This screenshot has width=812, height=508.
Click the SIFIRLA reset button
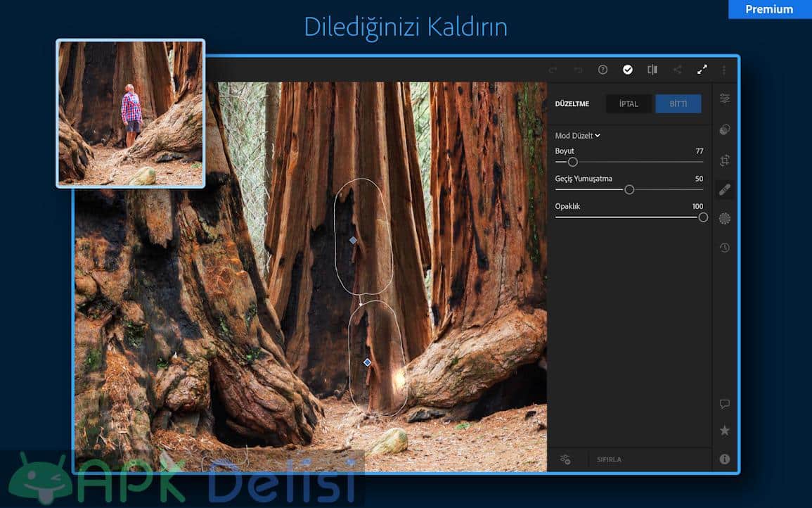coord(609,459)
